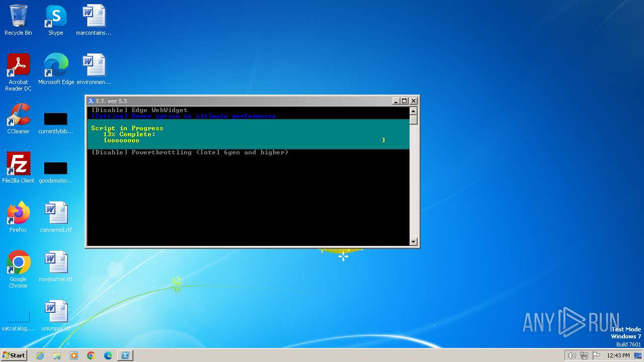The image size is (644, 362).
Task: Click the 'Script in Progress' text
Action: (x=127, y=128)
